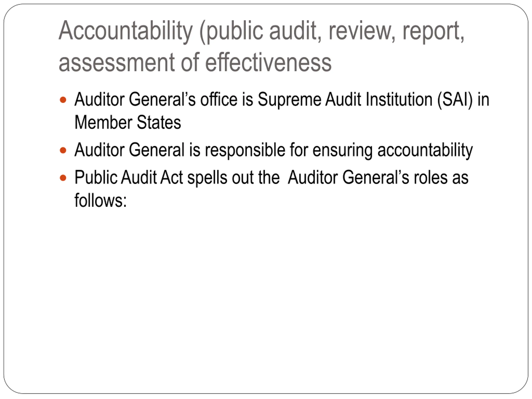
Task: Click the 'Public Audit Act' phrase
Action: coord(129,177)
